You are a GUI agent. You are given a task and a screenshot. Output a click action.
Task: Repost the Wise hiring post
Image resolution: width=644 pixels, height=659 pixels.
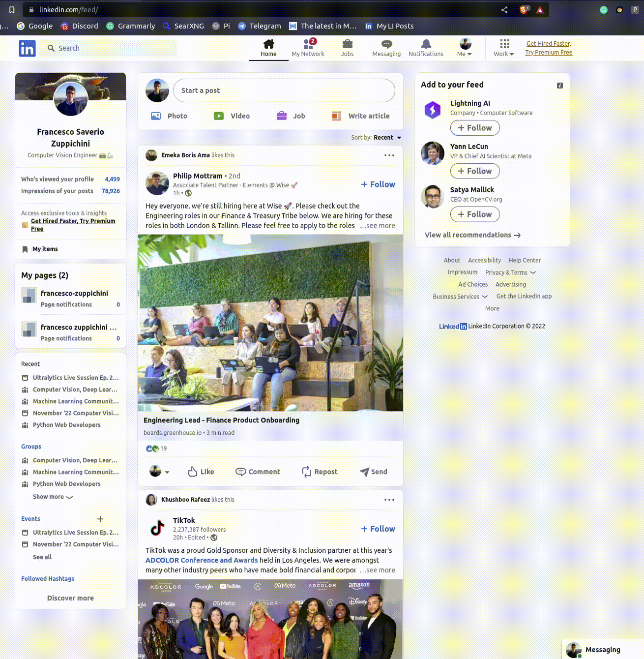tap(320, 472)
